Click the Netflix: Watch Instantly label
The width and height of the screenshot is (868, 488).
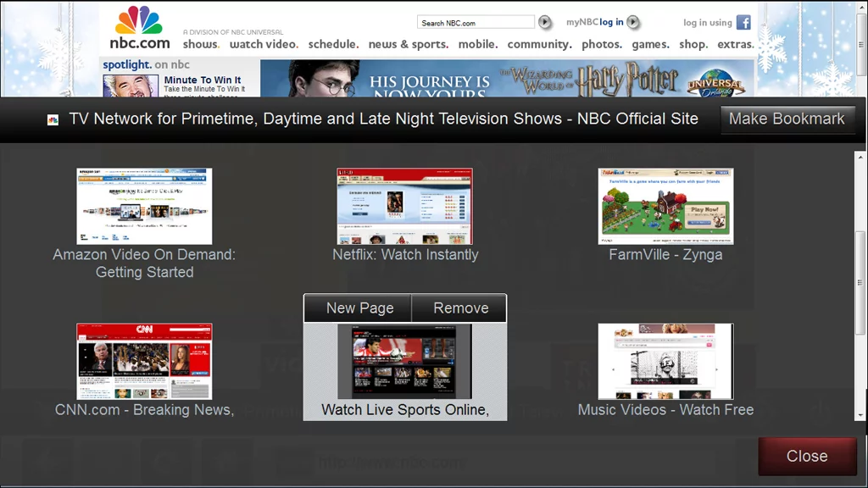(405, 254)
